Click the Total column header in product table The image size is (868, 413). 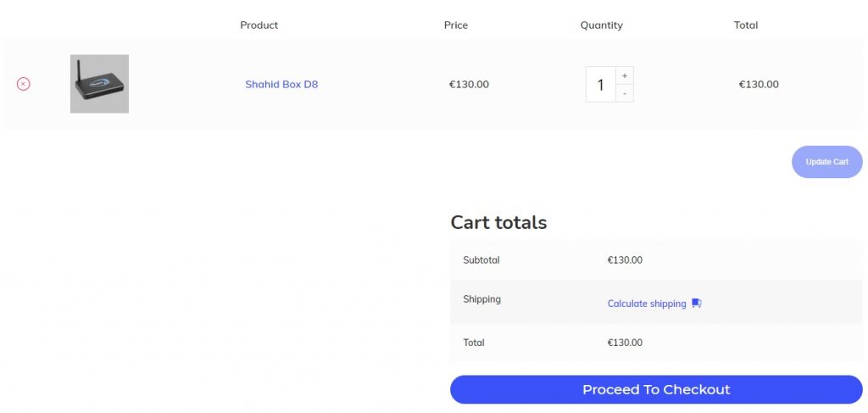click(746, 25)
